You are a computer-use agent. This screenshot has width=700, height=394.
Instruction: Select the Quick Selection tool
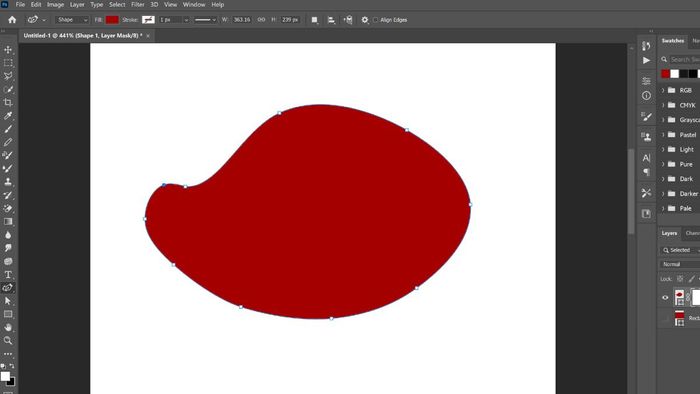[x=8, y=89]
